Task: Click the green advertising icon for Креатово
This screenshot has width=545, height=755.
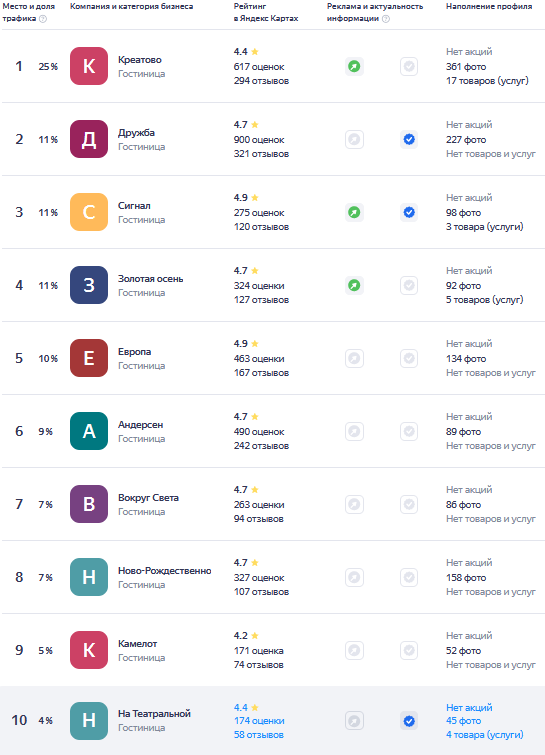Action: (x=354, y=66)
